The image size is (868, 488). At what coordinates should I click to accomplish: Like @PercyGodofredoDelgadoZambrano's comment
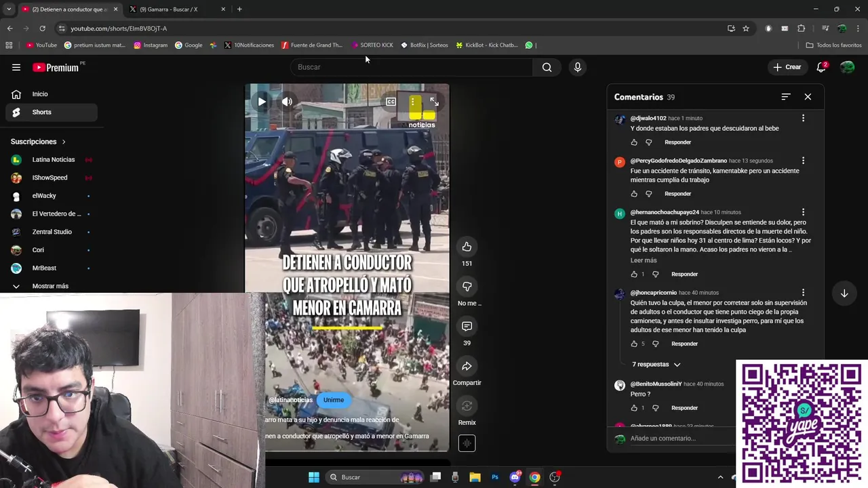pyautogui.click(x=634, y=194)
